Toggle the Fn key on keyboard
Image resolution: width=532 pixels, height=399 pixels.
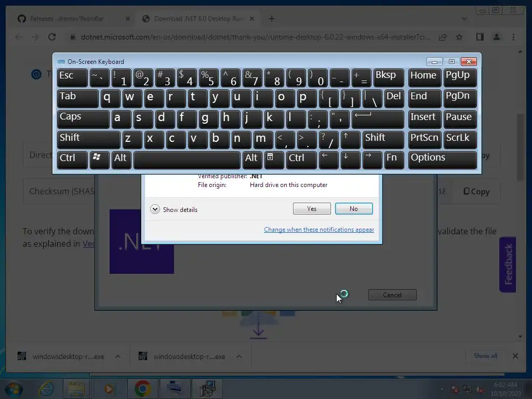tap(394, 160)
